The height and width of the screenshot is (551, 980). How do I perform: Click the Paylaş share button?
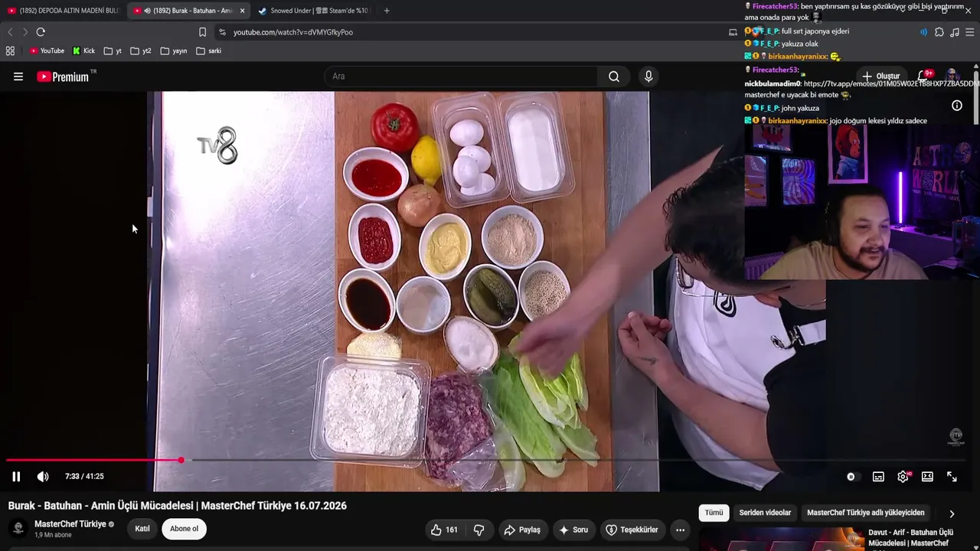(x=522, y=530)
